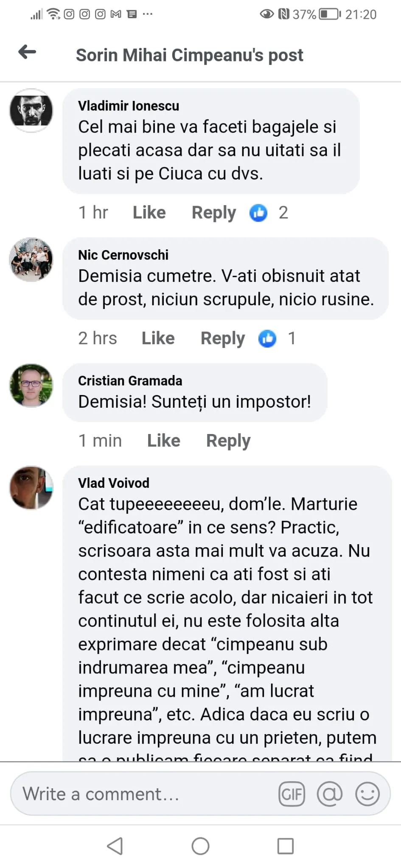The image size is (401, 868).
Task: Tap the back arrow icon
Action: [x=27, y=53]
